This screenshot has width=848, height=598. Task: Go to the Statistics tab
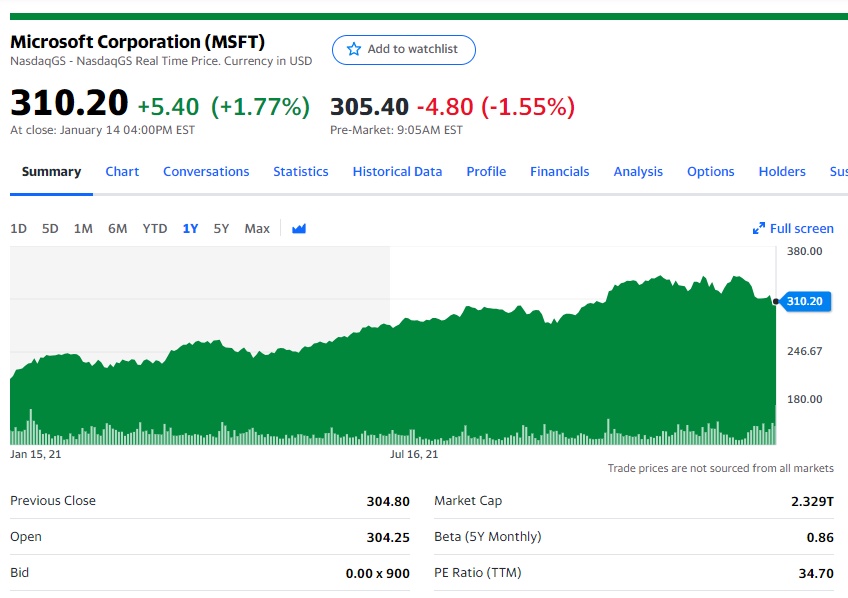point(301,171)
